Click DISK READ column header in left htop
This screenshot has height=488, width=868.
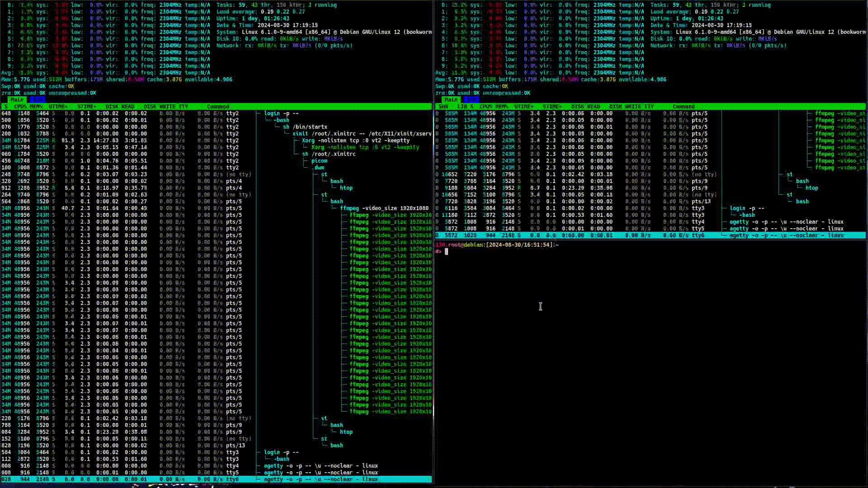[x=120, y=107]
